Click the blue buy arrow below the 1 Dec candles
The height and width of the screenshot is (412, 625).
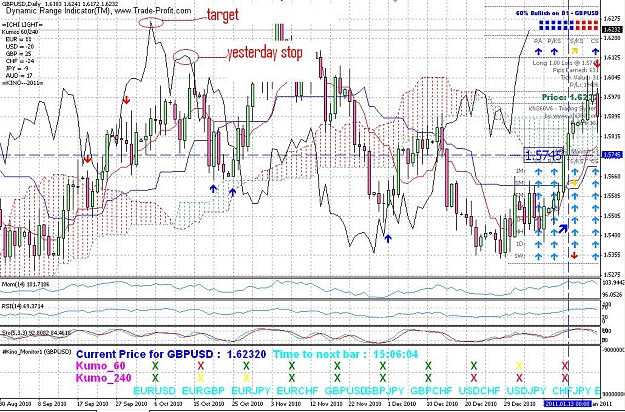[x=388, y=239]
